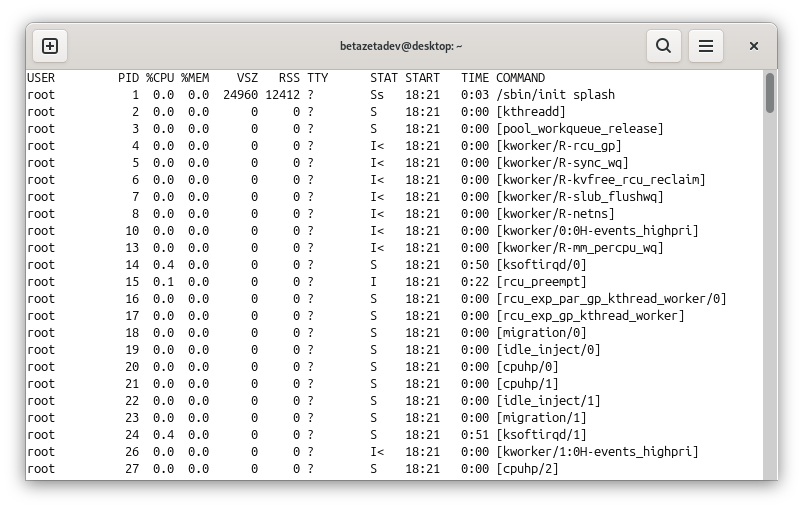Click the [rcu_exp_par_gp_kthread_worker/0] text
This screenshot has width=803, height=509.
(611, 299)
